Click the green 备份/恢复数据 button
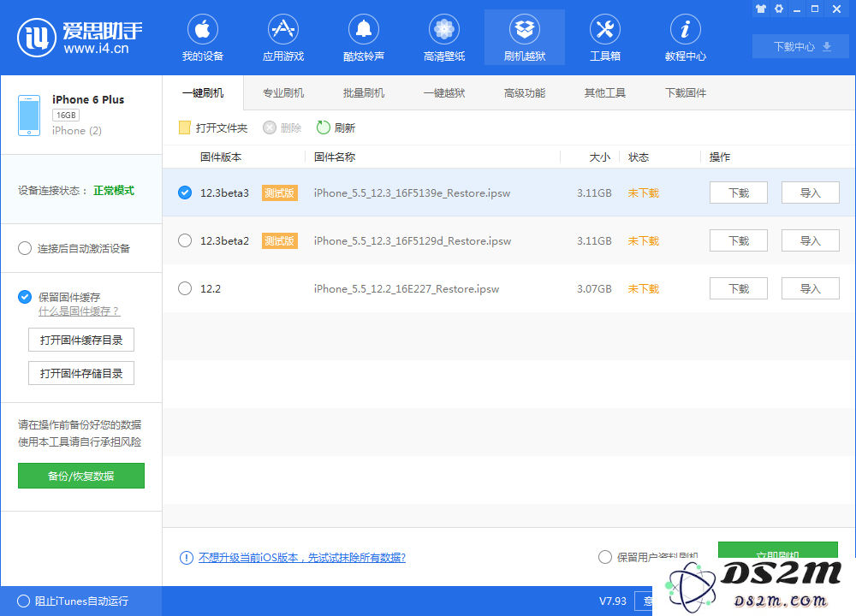Viewport: 856px width, 616px height. pos(81,476)
